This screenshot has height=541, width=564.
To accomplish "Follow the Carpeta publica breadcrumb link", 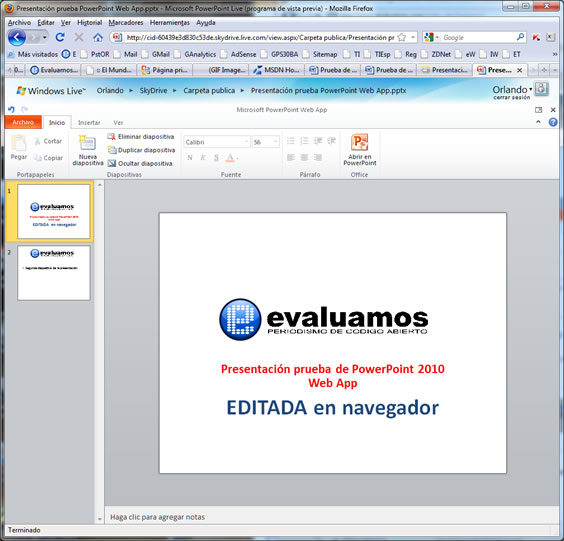I will pyautogui.click(x=209, y=91).
